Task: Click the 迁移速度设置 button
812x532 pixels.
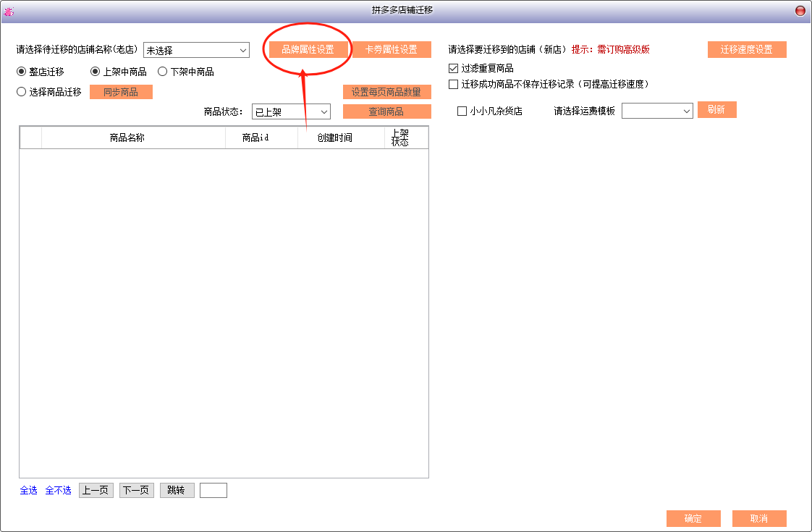Action: click(x=747, y=50)
